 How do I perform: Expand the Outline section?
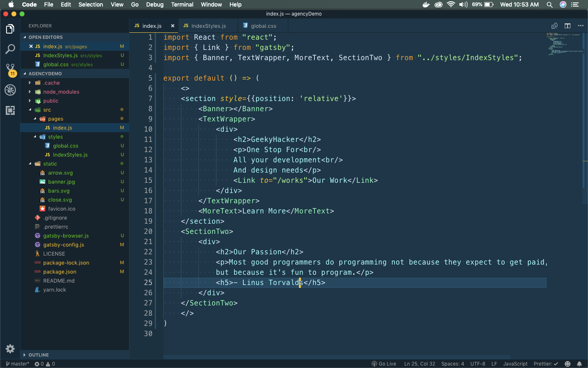coord(38,355)
